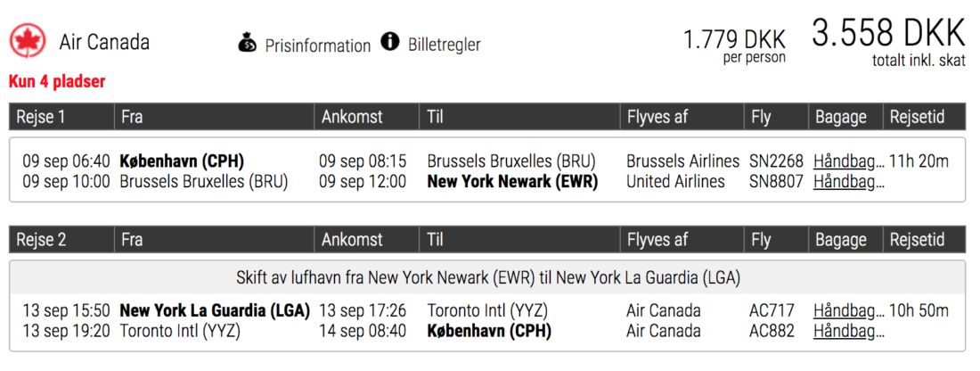Click the airport change notice banner

click(x=487, y=277)
